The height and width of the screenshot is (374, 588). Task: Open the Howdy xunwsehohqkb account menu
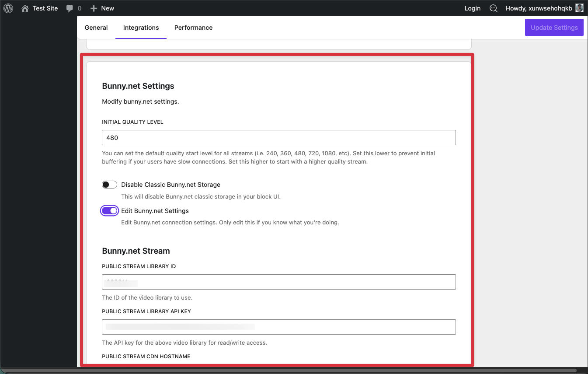tap(538, 8)
